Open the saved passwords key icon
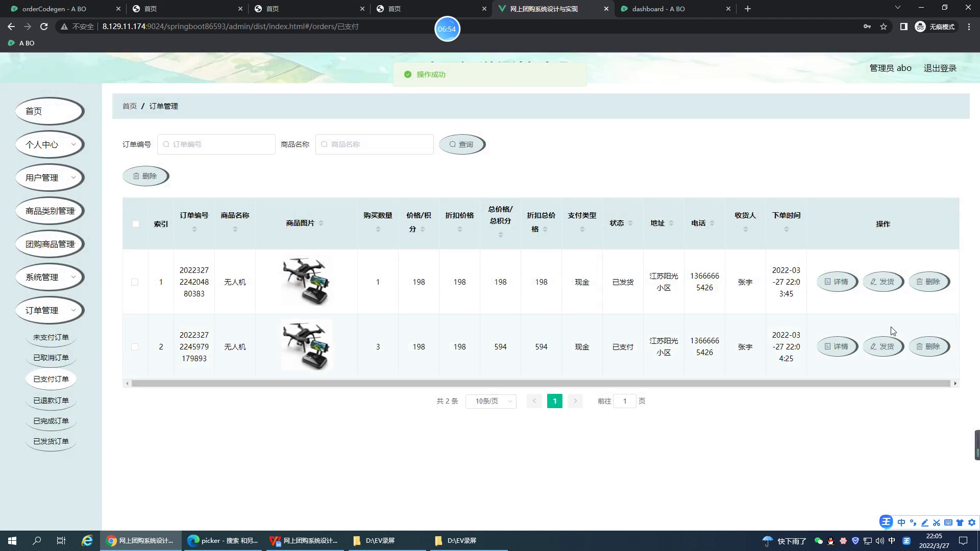This screenshot has width=980, height=551. click(867, 27)
